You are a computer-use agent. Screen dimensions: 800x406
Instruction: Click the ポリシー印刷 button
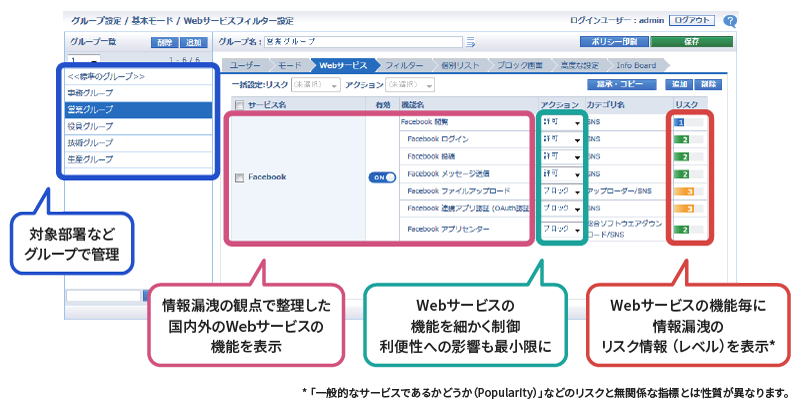[x=613, y=42]
